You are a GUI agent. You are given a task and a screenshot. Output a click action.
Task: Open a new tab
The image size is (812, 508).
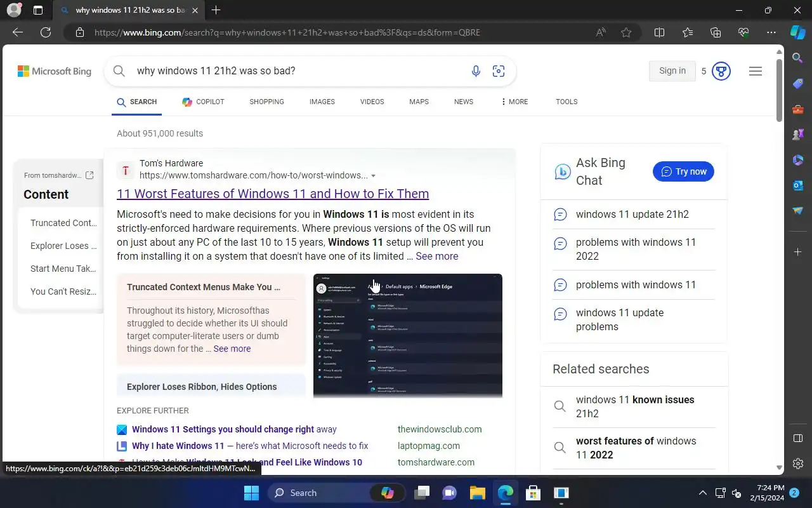(216, 10)
